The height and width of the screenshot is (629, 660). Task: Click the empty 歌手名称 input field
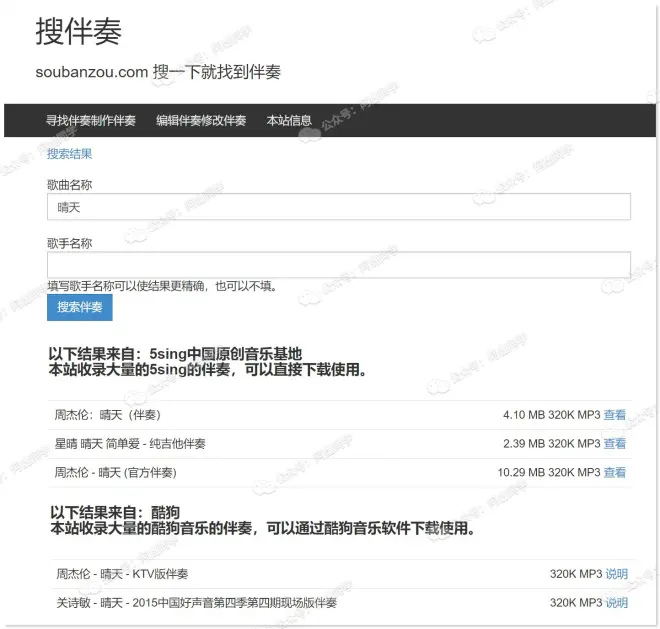[338, 264]
